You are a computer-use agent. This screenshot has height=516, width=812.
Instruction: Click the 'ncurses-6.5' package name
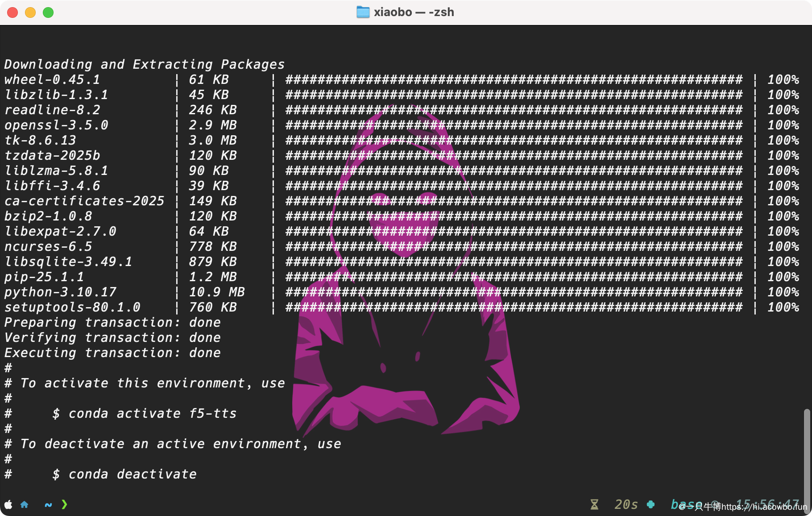point(48,246)
